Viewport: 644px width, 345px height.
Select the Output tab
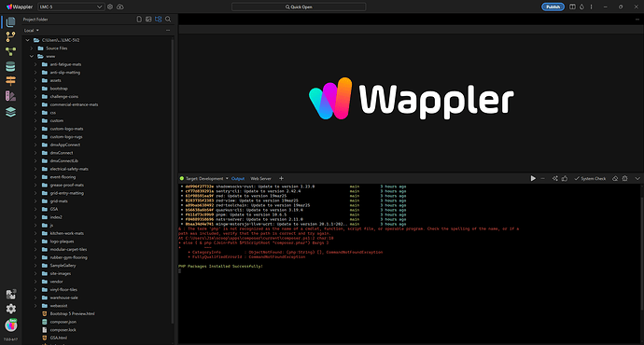coord(238,178)
